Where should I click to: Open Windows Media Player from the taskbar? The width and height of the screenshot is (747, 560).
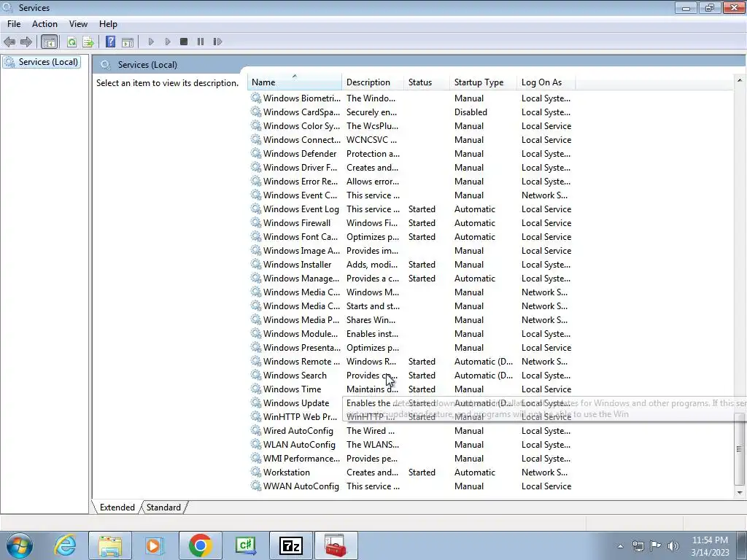coord(155,545)
